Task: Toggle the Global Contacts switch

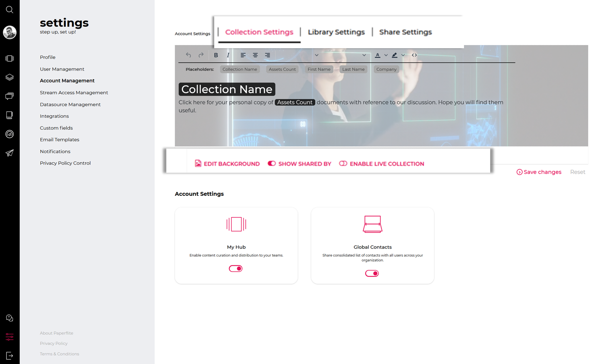Action: click(x=372, y=273)
